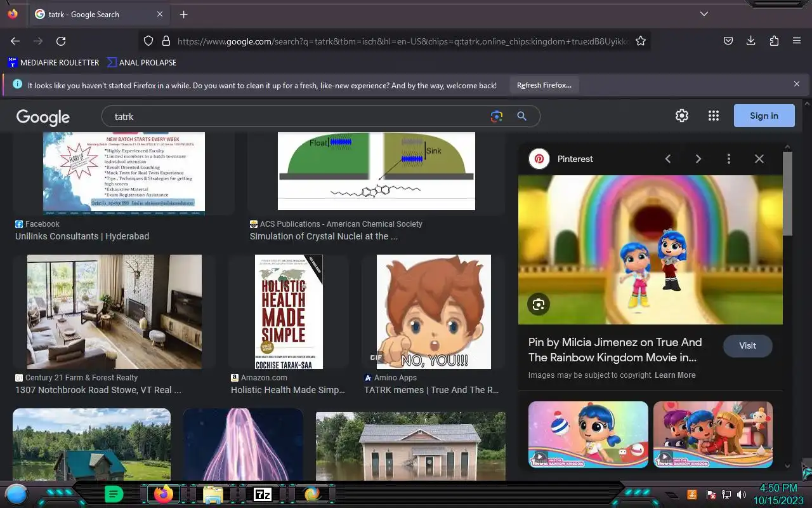
Task: Click the preview panel scrollbar
Action: tap(787, 194)
